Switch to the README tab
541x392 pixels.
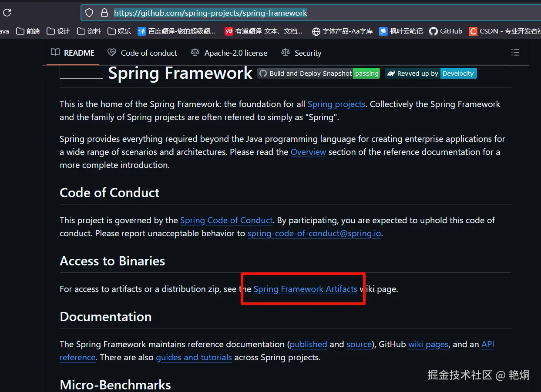tap(73, 53)
